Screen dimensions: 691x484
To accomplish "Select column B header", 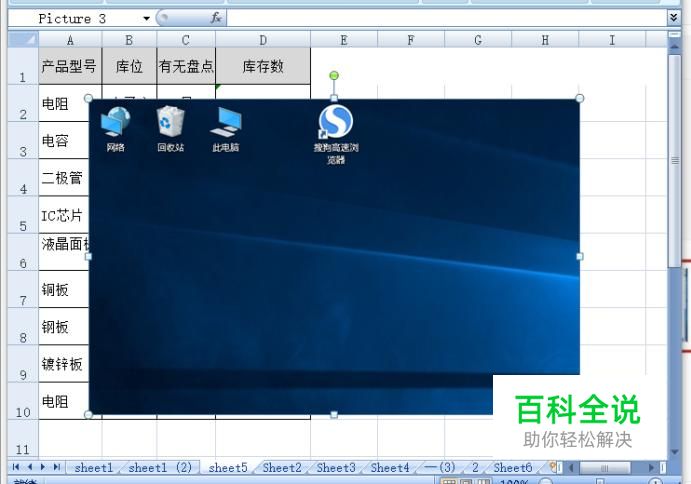I will tap(129, 40).
